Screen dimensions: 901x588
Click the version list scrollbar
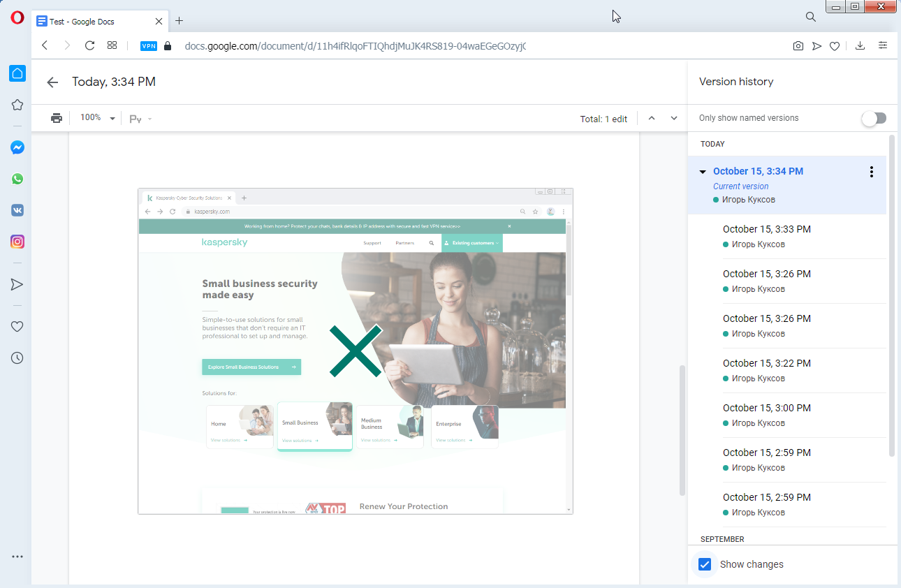(x=892, y=295)
